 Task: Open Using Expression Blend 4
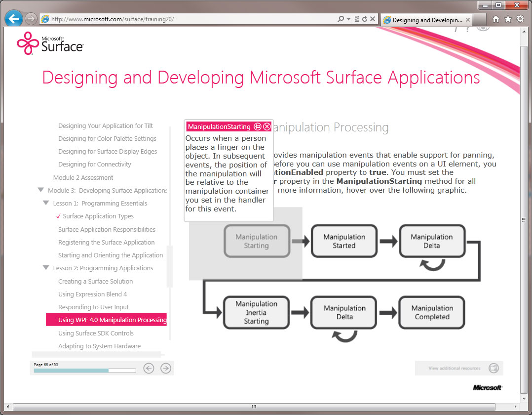point(93,294)
